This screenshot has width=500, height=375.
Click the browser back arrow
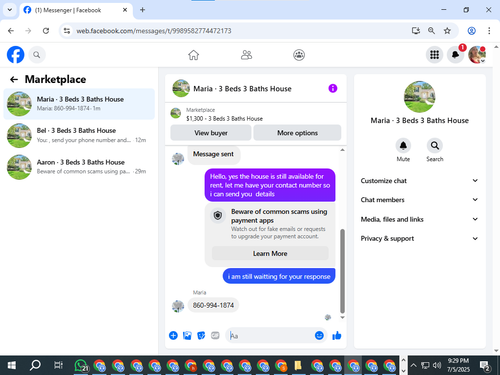(x=11, y=31)
